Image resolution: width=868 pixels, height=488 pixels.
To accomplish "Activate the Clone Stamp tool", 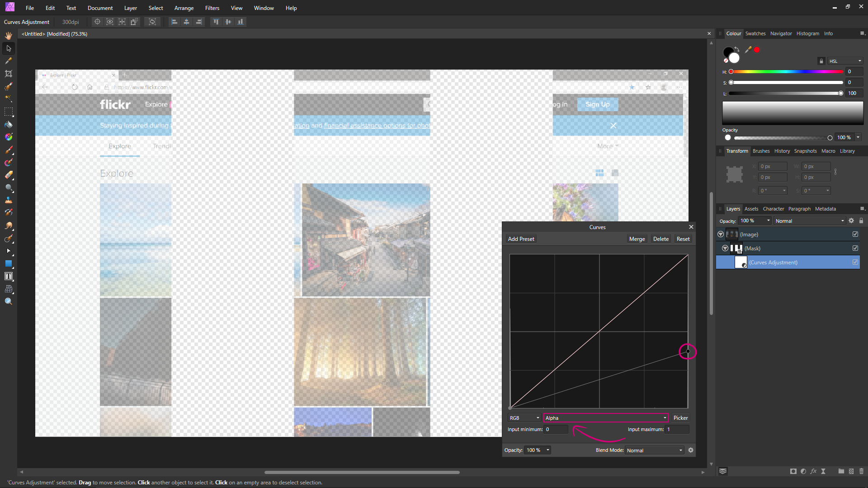I will tap(8, 200).
